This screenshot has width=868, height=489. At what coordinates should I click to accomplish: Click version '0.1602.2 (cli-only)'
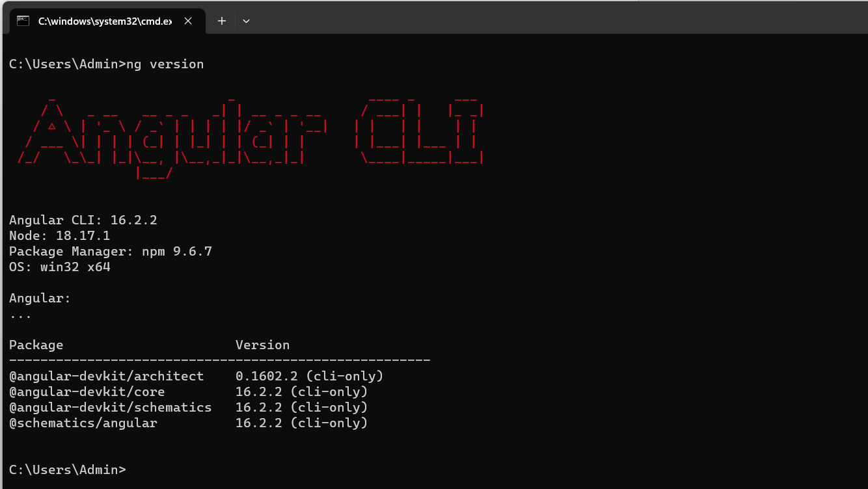[x=310, y=377]
